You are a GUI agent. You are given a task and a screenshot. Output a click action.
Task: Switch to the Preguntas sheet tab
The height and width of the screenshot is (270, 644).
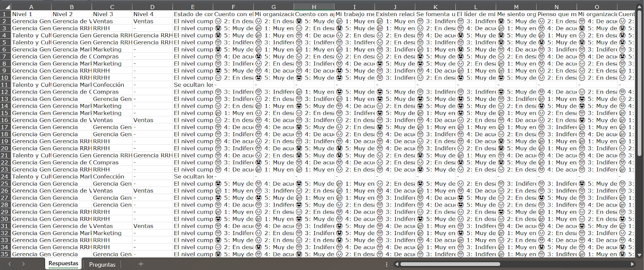click(x=102, y=264)
